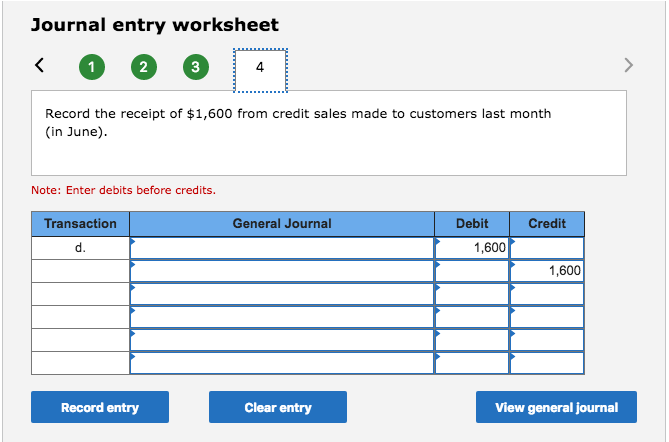Click the red debits before credits note
This screenshot has height=442, width=669.
[123, 190]
